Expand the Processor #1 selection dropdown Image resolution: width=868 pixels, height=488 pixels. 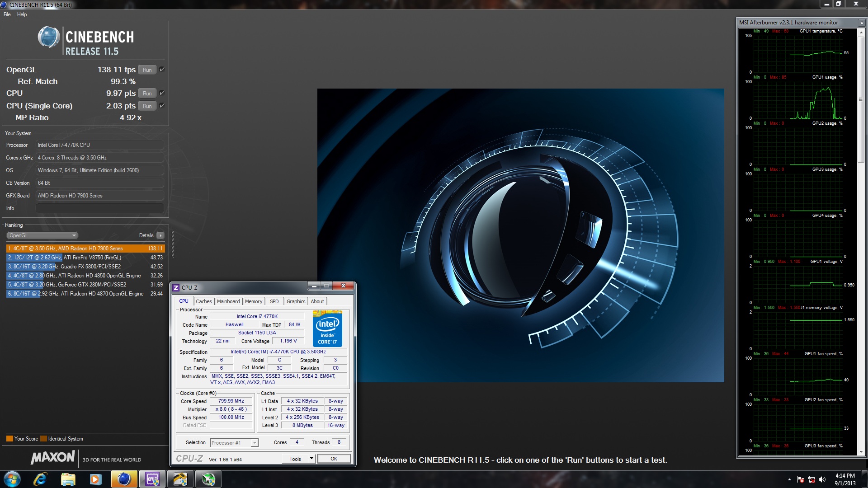point(255,443)
